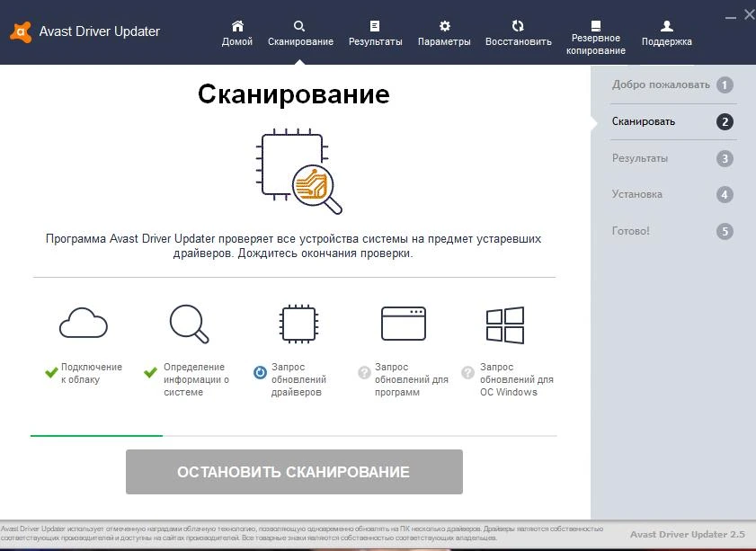
Task: Minimize the Avast window
Action: [x=731, y=17]
